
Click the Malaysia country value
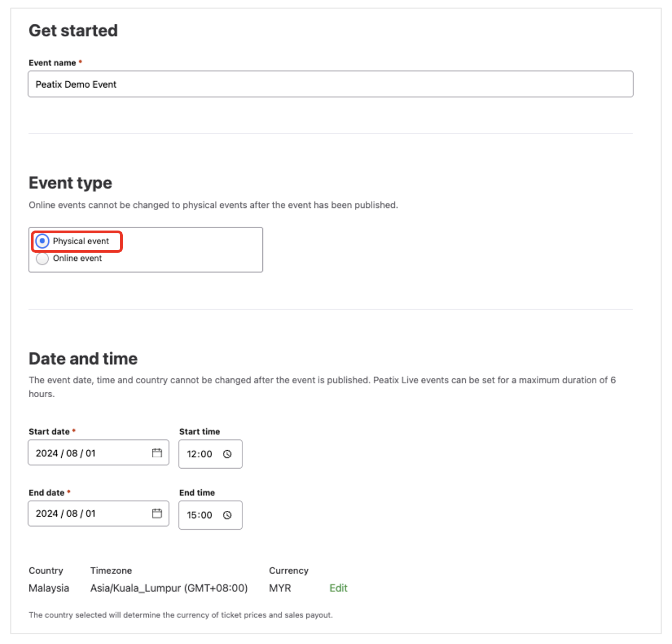pos(49,588)
